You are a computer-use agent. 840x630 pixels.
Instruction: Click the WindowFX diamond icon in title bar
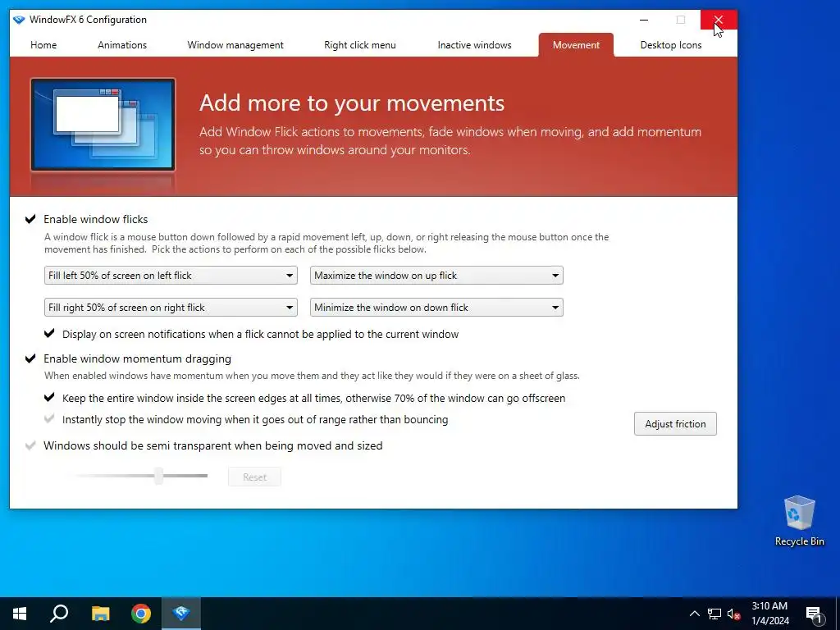pyautogui.click(x=19, y=20)
